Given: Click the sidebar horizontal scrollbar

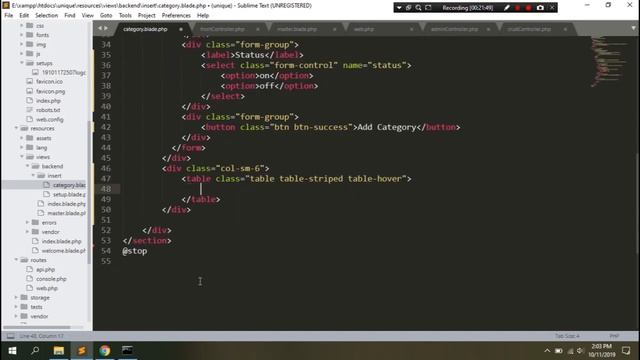Looking at the screenshot, I should (x=37, y=327).
